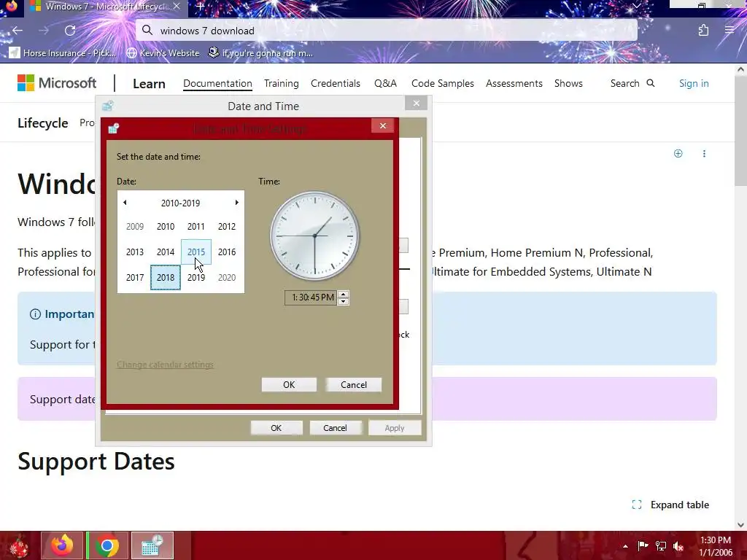
Task: Select year 2014 in the calendar
Action: (166, 252)
